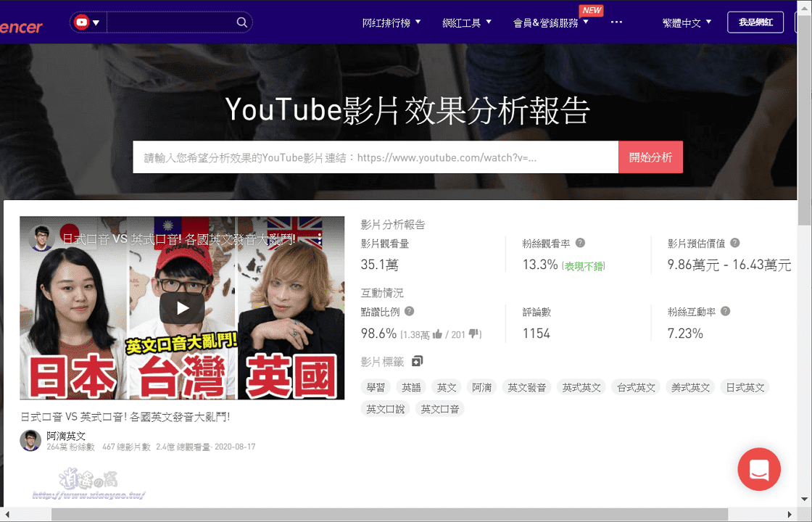Click the 表現不錯 rating label
Screen dimensions: 812x522
584,266
